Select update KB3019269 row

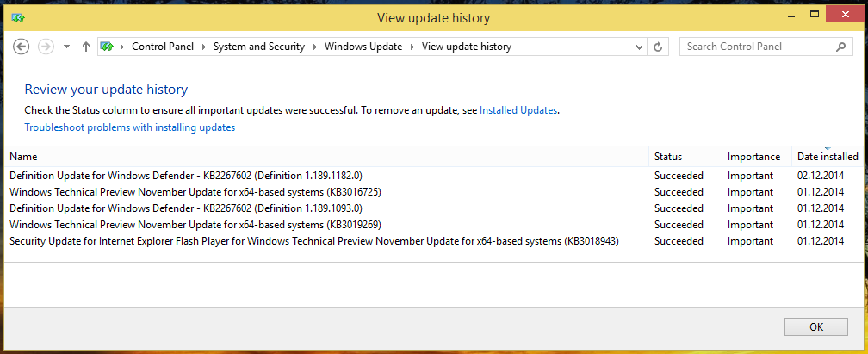click(x=433, y=225)
